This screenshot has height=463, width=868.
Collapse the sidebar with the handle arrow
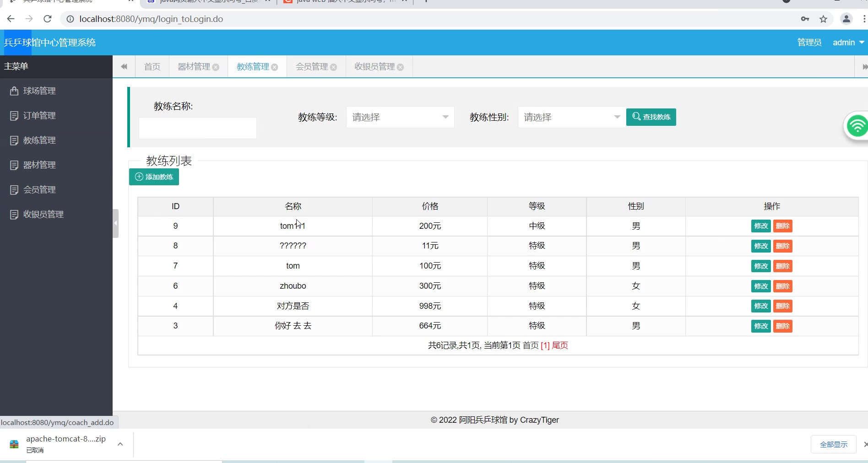(x=116, y=223)
